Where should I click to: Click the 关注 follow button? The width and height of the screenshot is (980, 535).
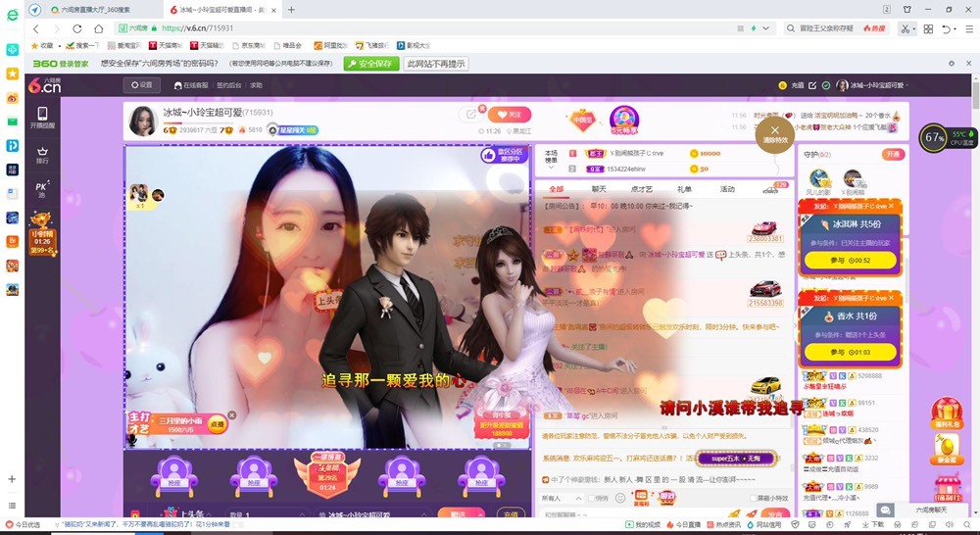point(509,115)
